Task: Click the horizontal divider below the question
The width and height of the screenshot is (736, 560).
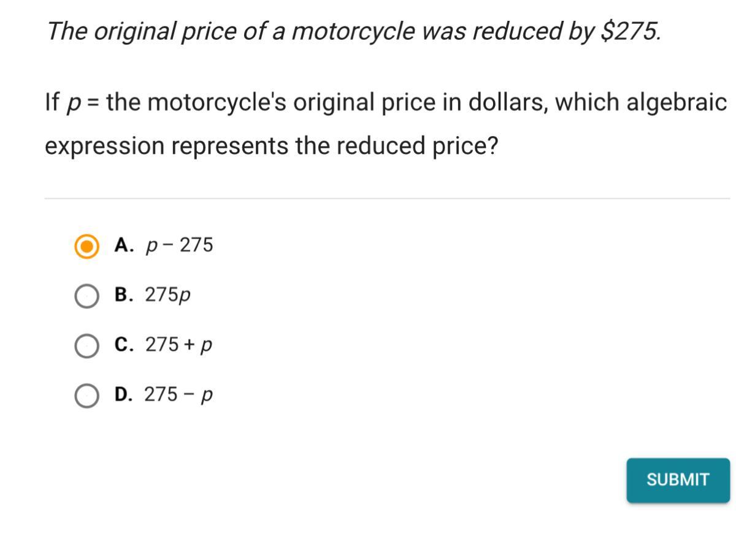Action: tap(387, 198)
